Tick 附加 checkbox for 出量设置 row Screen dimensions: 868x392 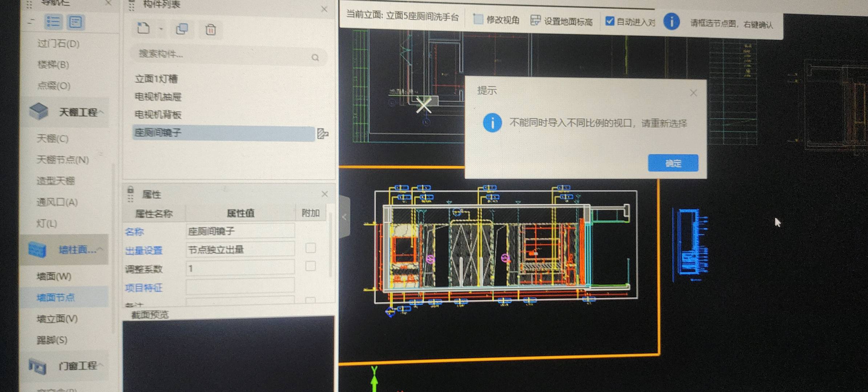pyautogui.click(x=310, y=248)
